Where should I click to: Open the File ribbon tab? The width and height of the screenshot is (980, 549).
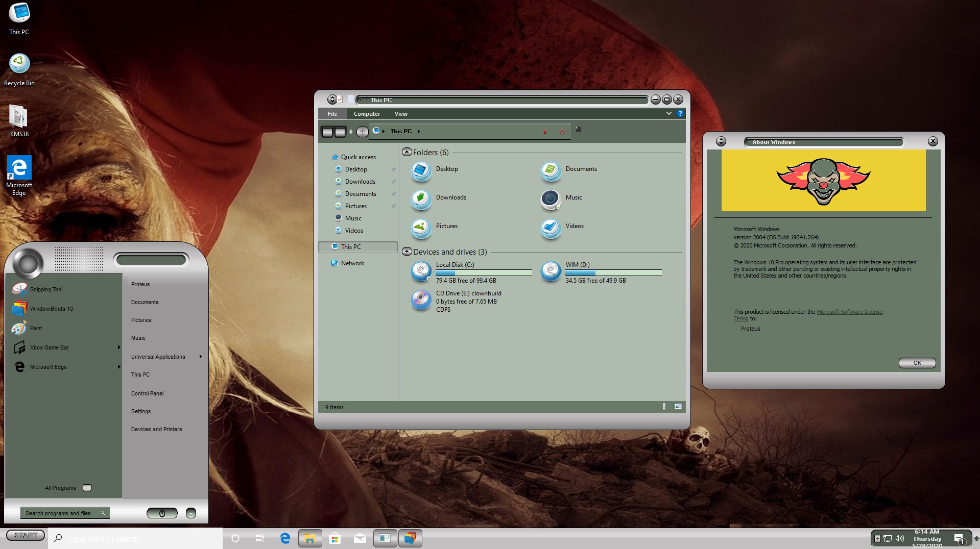point(332,114)
